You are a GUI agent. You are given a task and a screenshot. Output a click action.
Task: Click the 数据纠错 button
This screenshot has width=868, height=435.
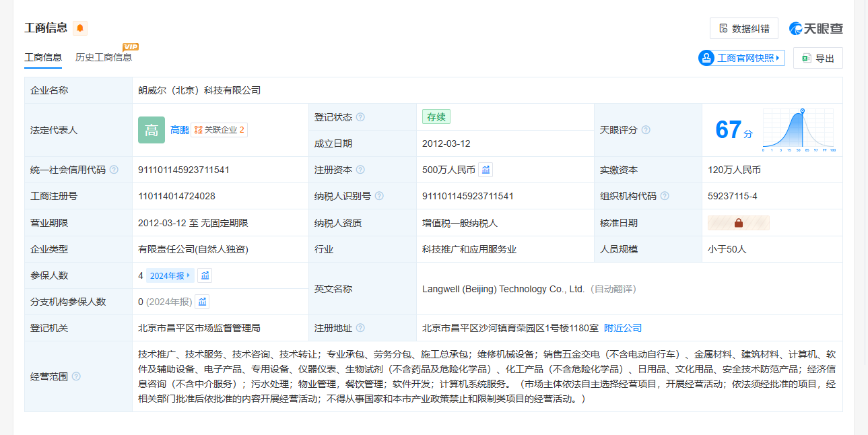pyautogui.click(x=743, y=28)
